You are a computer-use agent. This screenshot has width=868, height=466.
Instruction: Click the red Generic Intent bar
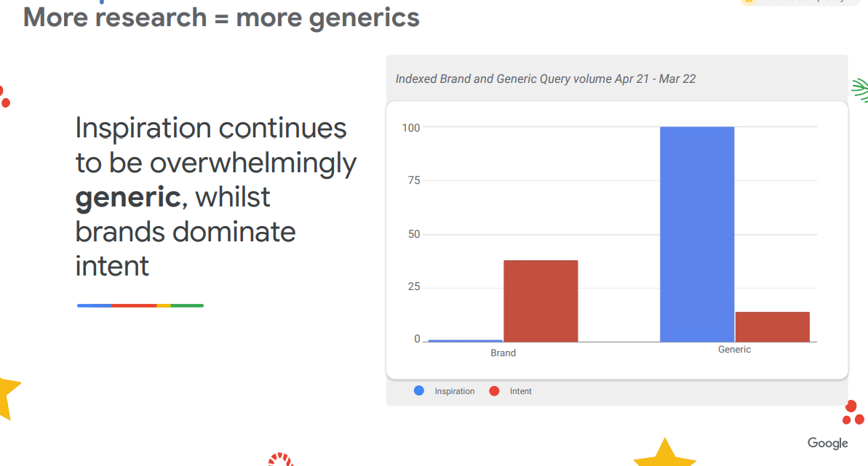(x=773, y=327)
